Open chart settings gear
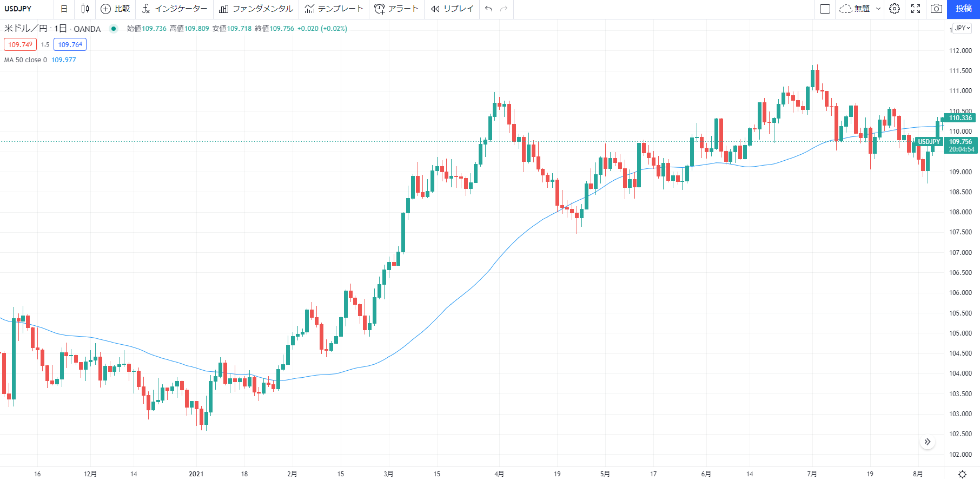The width and height of the screenshot is (980, 479). tap(895, 9)
